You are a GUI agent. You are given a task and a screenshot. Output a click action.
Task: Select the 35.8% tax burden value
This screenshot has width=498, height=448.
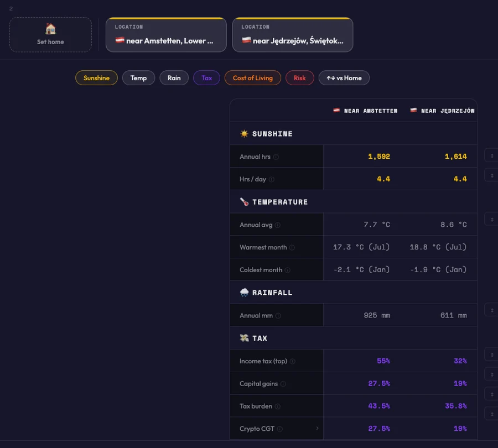tap(456, 406)
